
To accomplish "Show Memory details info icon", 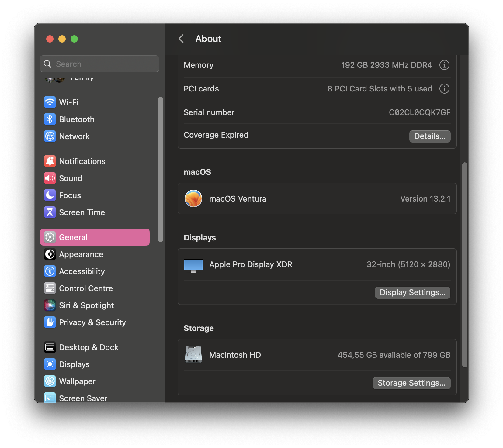I will (x=444, y=65).
